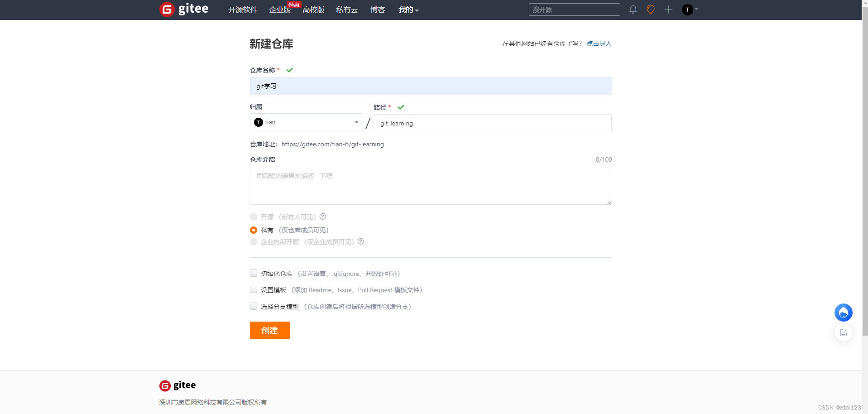868x414 pixels.
Task: Select the 私有 (仅仓库成员可见) radio option
Action: (x=254, y=230)
